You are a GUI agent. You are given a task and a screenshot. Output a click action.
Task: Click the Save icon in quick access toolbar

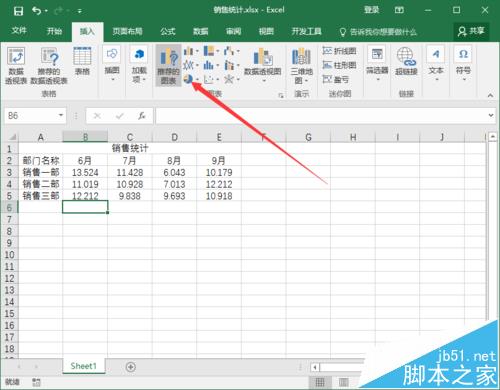click(18, 11)
